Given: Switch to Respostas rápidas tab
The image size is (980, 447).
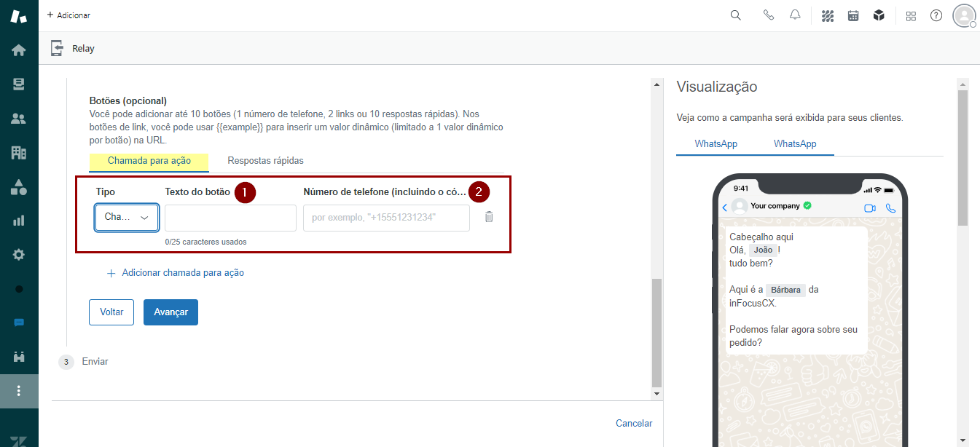Looking at the screenshot, I should coord(265,161).
